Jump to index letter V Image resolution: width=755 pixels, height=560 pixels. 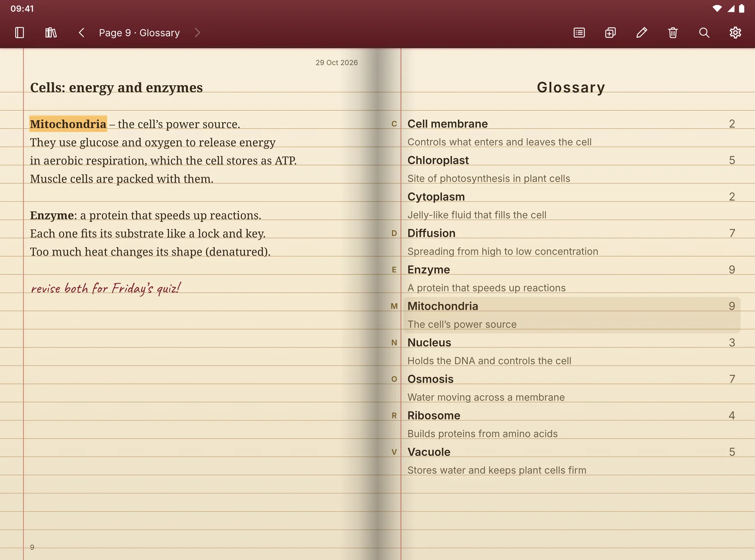(394, 452)
